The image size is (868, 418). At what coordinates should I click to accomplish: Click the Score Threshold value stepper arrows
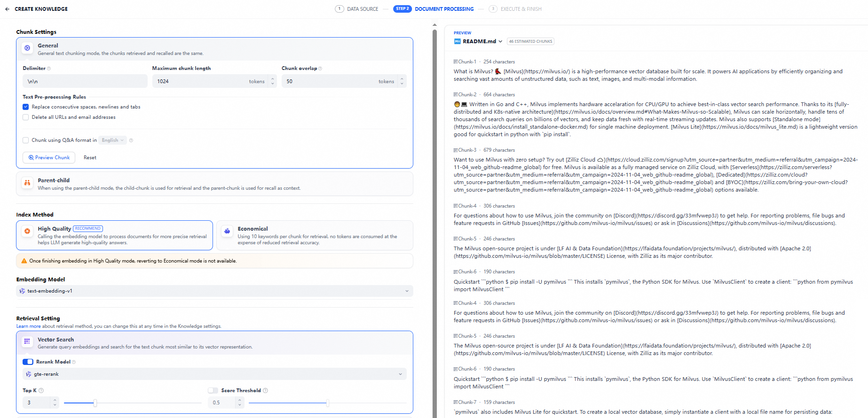(240, 403)
